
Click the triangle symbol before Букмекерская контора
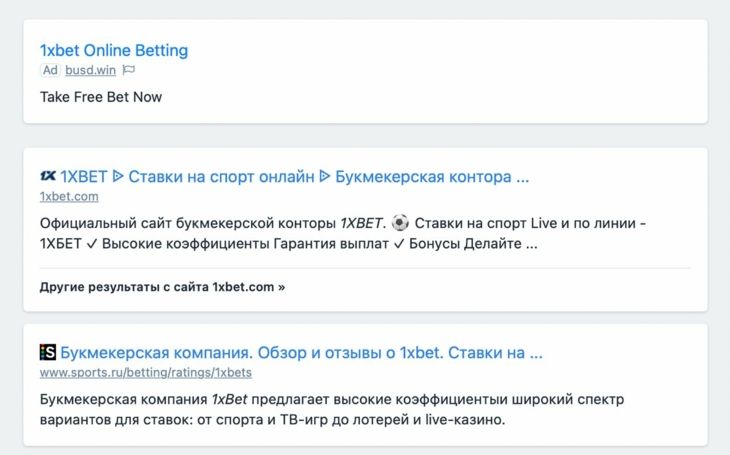(325, 177)
